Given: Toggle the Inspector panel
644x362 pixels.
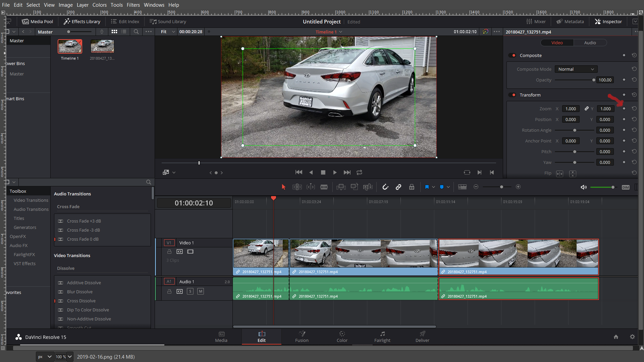Looking at the screenshot, I should [608, 21].
